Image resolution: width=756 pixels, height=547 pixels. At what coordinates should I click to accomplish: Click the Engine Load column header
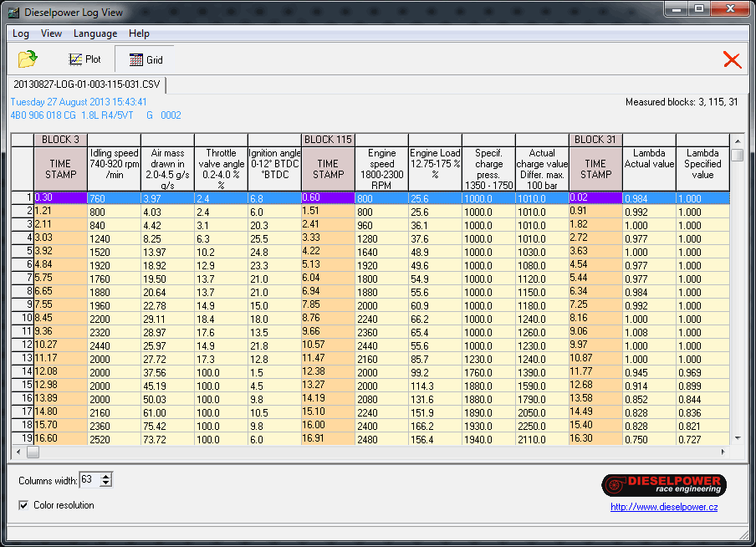coord(436,169)
